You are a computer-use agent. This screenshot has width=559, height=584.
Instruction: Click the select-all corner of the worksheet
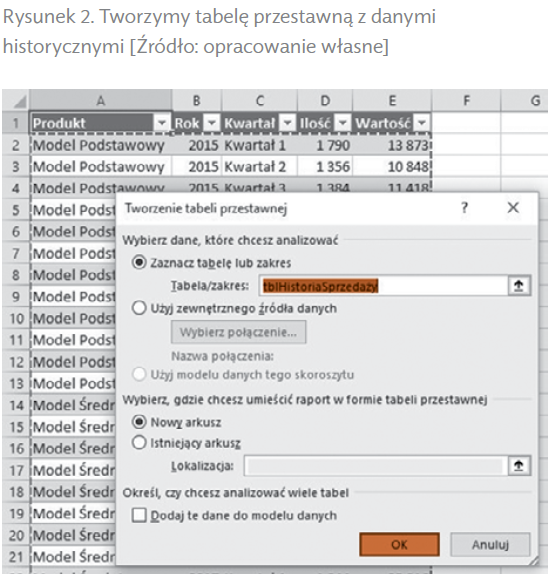click(16, 101)
